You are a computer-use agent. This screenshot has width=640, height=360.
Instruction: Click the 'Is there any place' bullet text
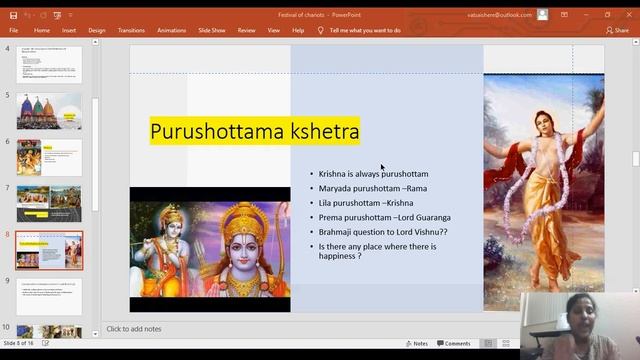377,251
